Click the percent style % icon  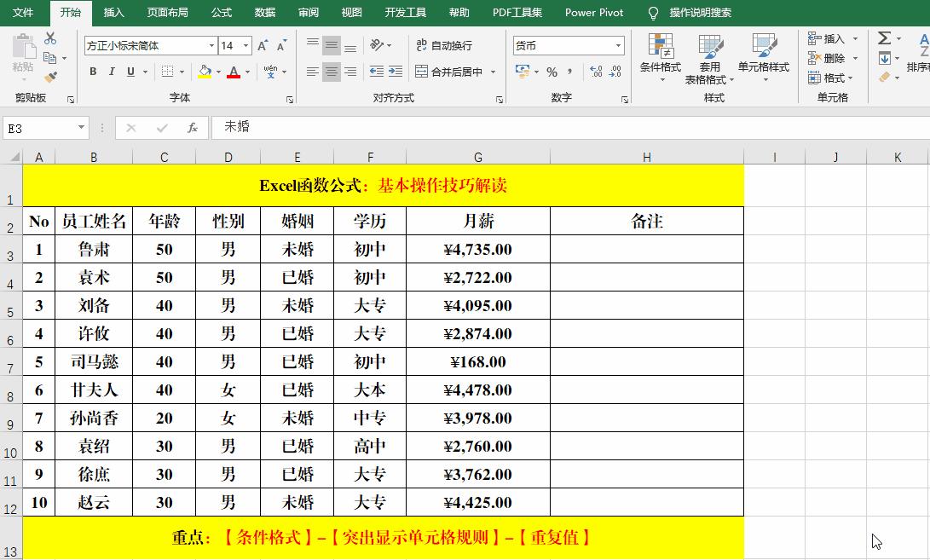point(551,72)
